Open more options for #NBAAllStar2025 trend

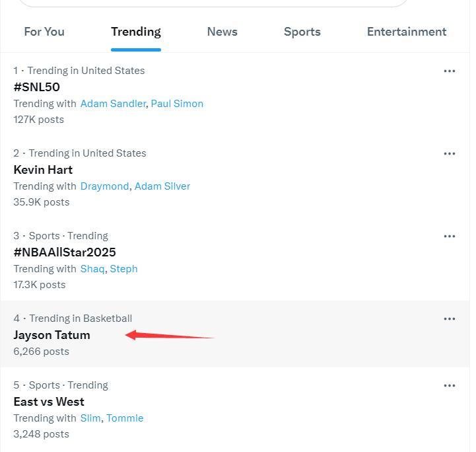coord(450,236)
